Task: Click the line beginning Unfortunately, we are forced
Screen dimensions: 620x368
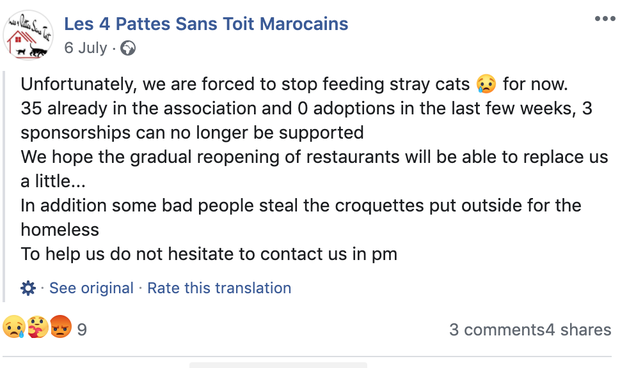Action: pos(294,84)
